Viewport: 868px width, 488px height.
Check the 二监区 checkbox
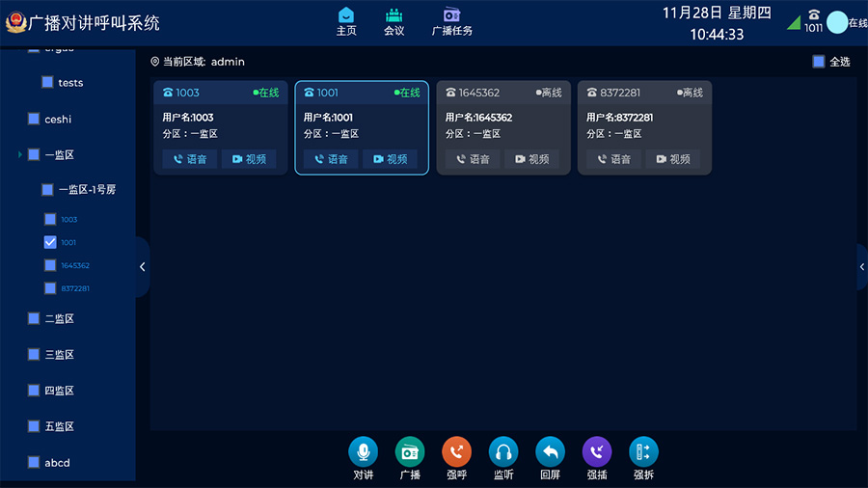34,318
